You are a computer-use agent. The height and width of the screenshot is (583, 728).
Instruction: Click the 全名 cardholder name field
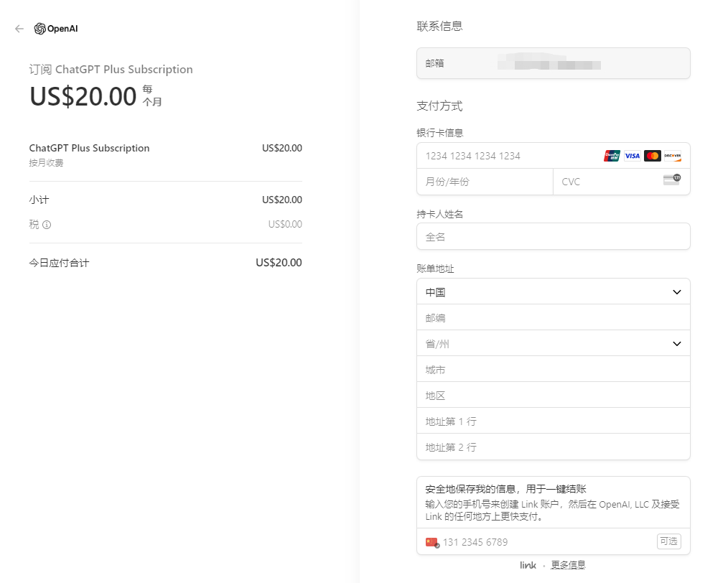tap(553, 237)
